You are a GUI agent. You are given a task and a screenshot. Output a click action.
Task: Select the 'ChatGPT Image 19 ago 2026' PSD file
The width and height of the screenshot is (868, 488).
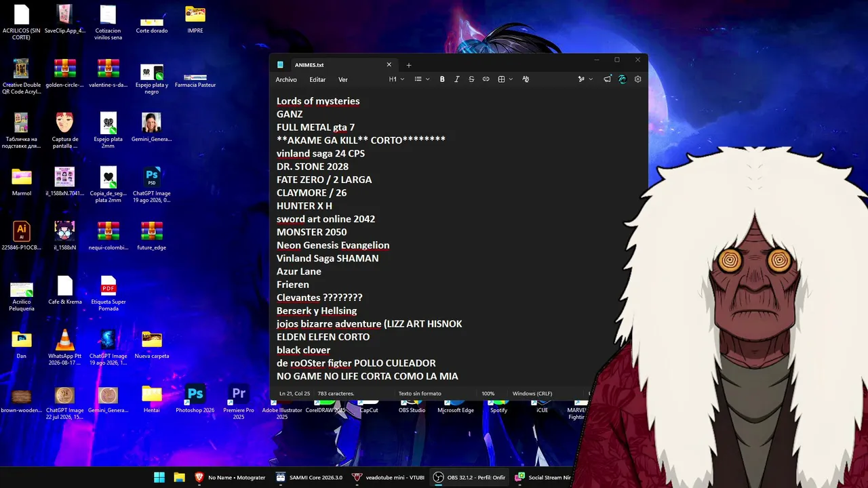coord(152,186)
